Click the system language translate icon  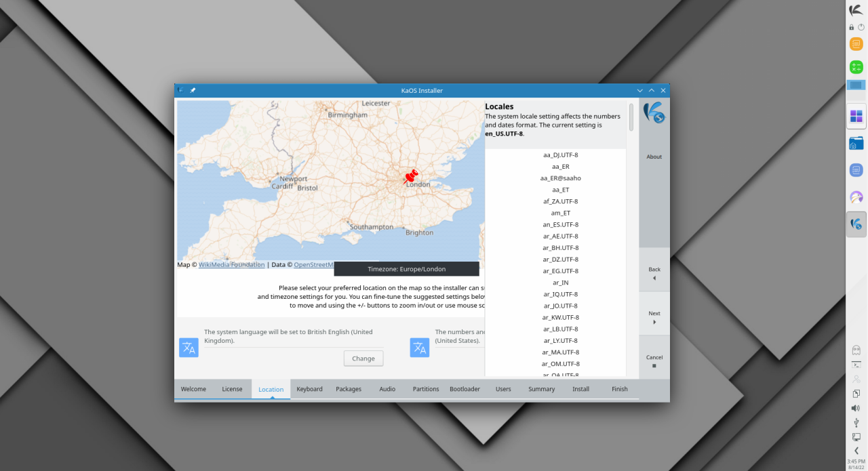pyautogui.click(x=189, y=348)
